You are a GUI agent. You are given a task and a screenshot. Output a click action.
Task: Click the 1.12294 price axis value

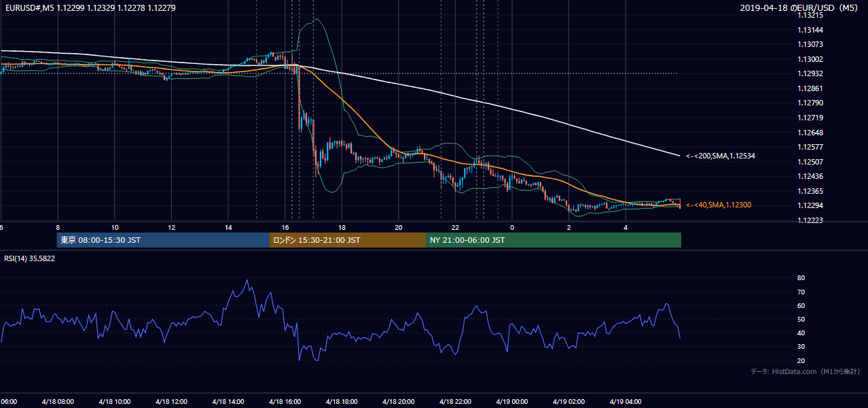click(x=812, y=205)
